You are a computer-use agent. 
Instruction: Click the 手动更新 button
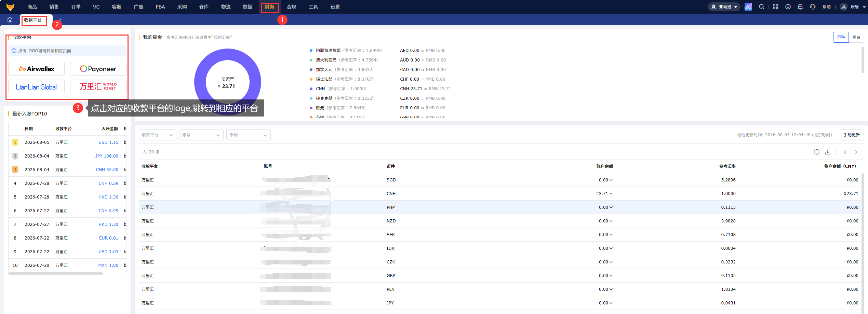(x=851, y=135)
